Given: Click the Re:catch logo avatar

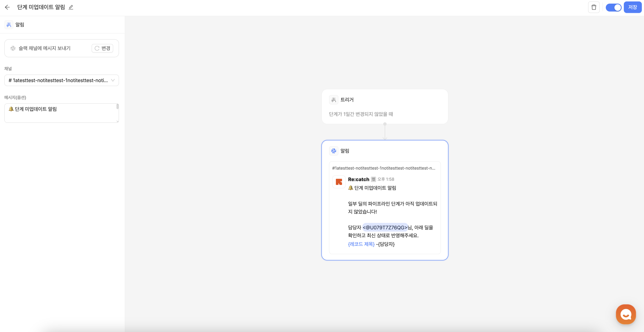Looking at the screenshot, I should 339,182.
